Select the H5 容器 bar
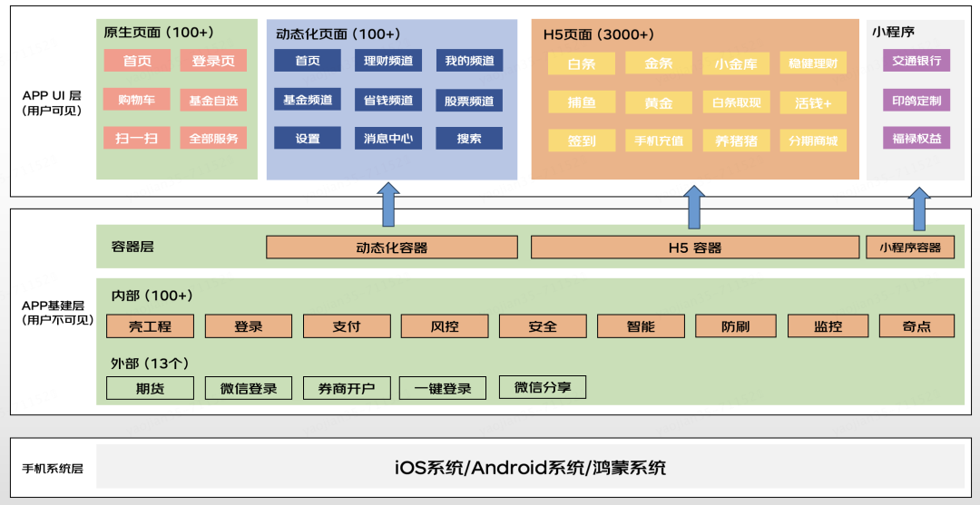Image resolution: width=980 pixels, height=505 pixels. tap(695, 248)
